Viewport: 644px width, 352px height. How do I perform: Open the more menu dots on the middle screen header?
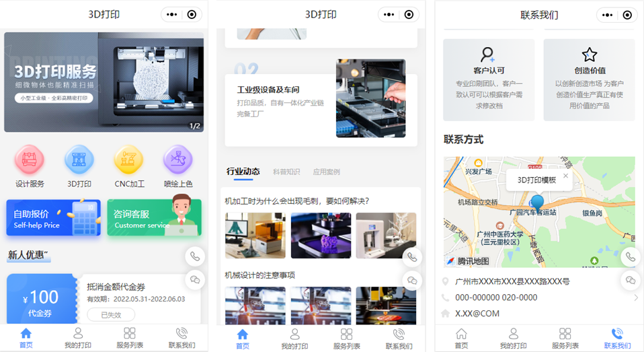point(389,14)
